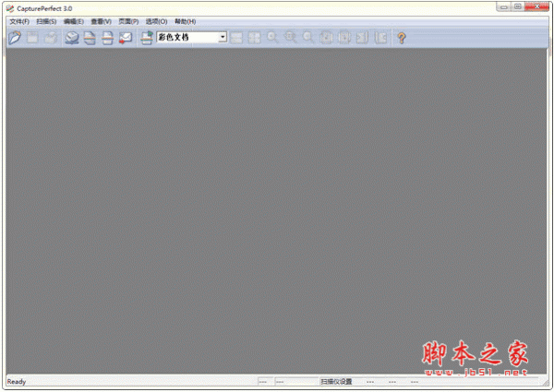Open the 页面(P) menu

(x=128, y=21)
